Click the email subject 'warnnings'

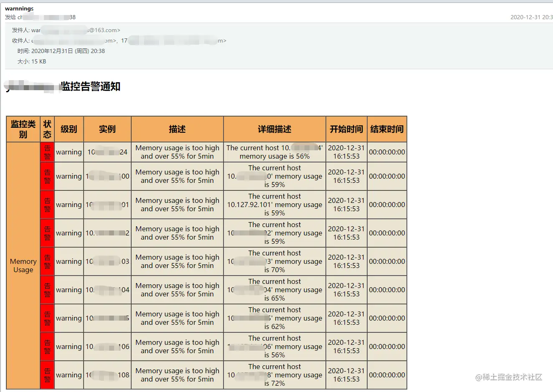point(19,8)
